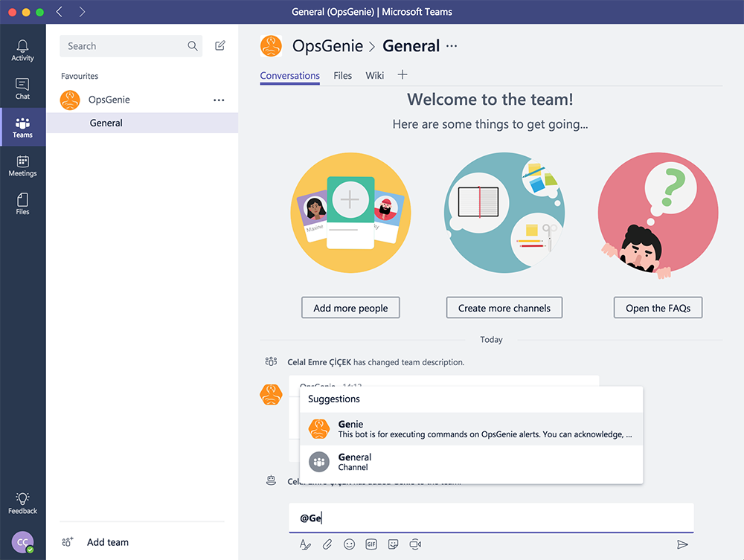
Task: Click the search magnifier icon
Action: 192,46
